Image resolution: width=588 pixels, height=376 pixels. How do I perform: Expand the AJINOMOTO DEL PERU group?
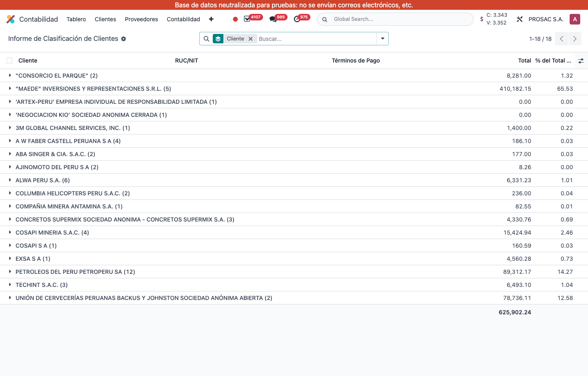(x=10, y=167)
